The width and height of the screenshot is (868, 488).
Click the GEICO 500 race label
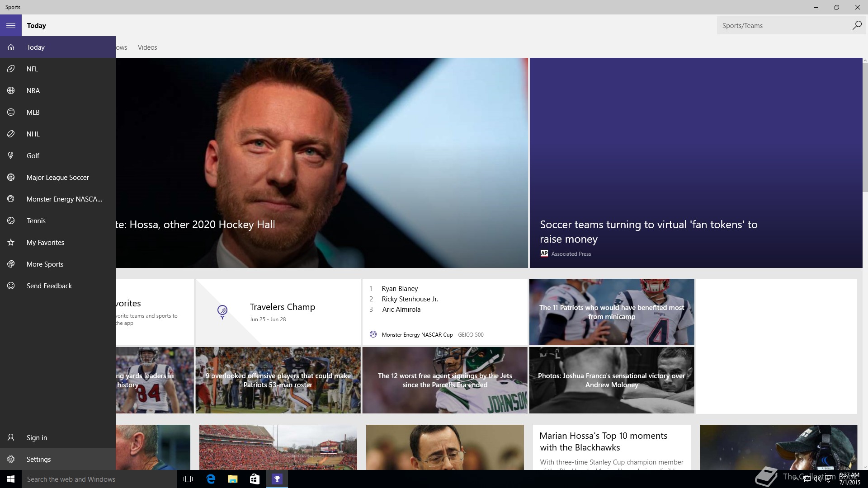point(471,335)
